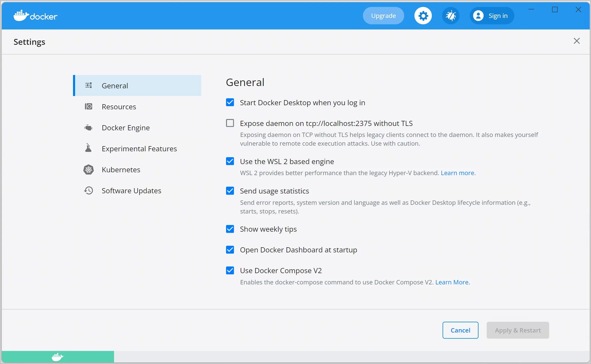
Task: Uncheck Start Docker Desktop when you log in
Action: [230, 102]
